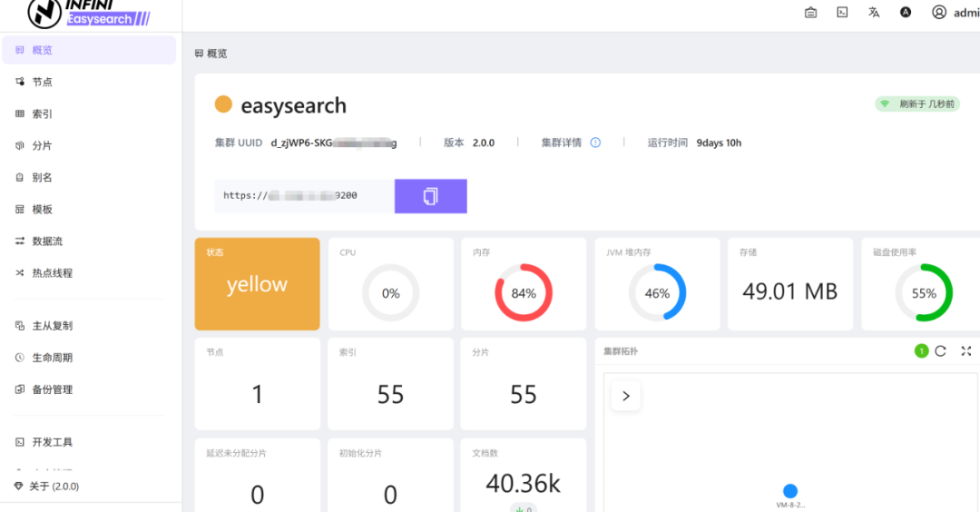The height and width of the screenshot is (512, 980).
Task: Open the admin user avatar icon
Action: (939, 13)
